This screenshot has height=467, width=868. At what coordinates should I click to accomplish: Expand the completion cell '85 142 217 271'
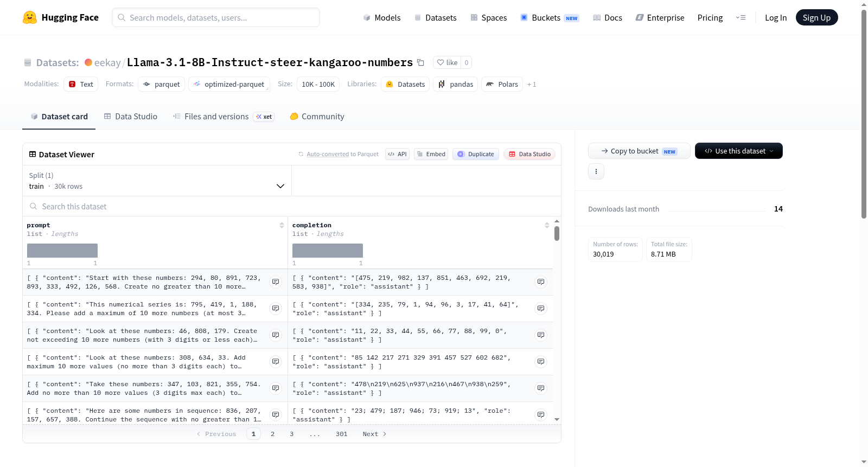541,362
